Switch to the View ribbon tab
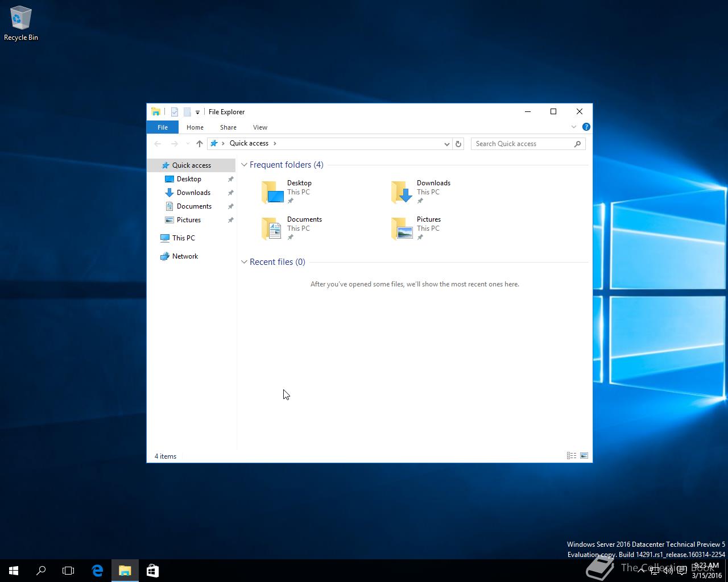The image size is (728, 582). (260, 127)
